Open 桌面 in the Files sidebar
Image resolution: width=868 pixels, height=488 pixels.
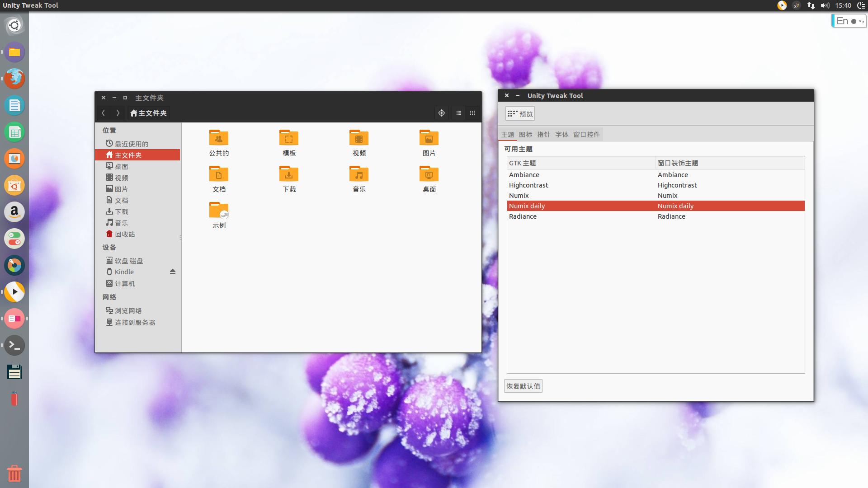[138, 166]
